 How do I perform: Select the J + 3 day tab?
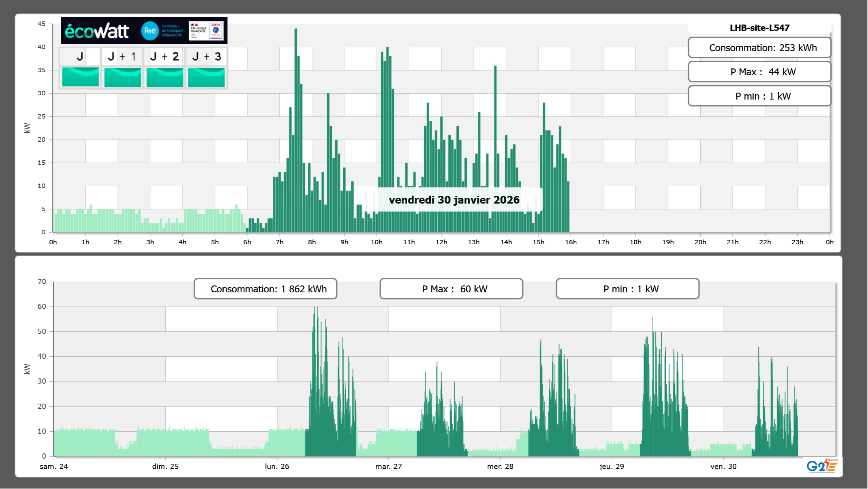click(206, 56)
